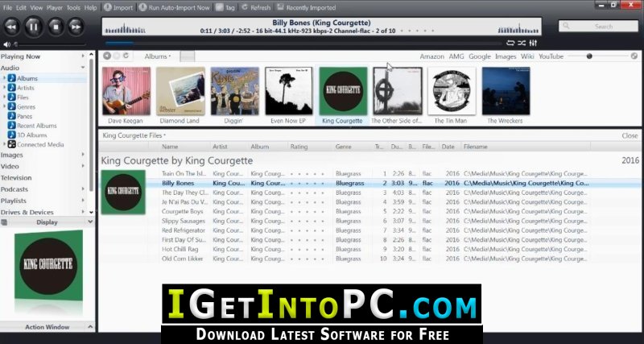Close the King Courgette Files pane
Viewport: 644px width, 344px height.
click(630, 135)
